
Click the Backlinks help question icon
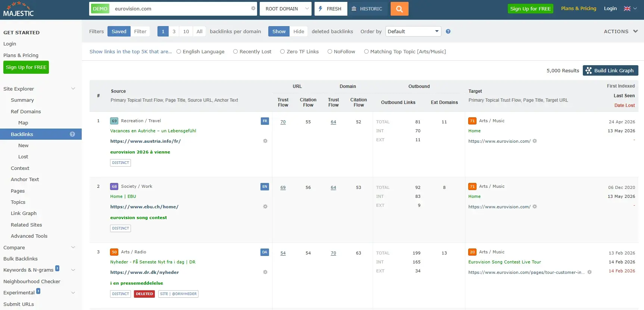[x=72, y=134]
